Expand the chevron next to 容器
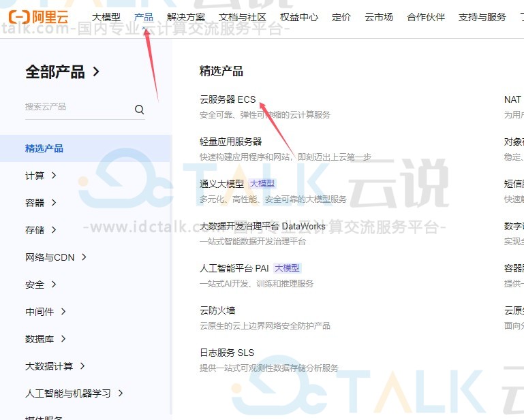The width and height of the screenshot is (524, 420). (x=54, y=202)
